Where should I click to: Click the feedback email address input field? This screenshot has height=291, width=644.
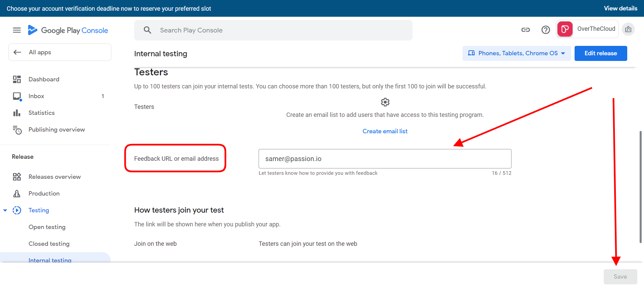385,159
